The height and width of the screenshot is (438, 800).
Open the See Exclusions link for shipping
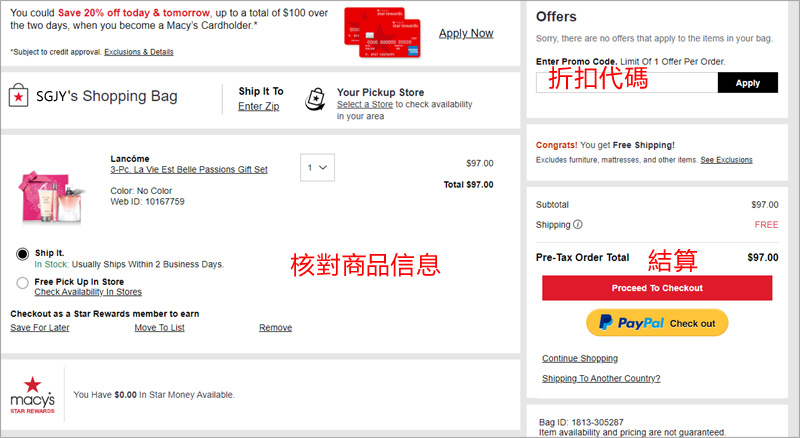tap(726, 160)
